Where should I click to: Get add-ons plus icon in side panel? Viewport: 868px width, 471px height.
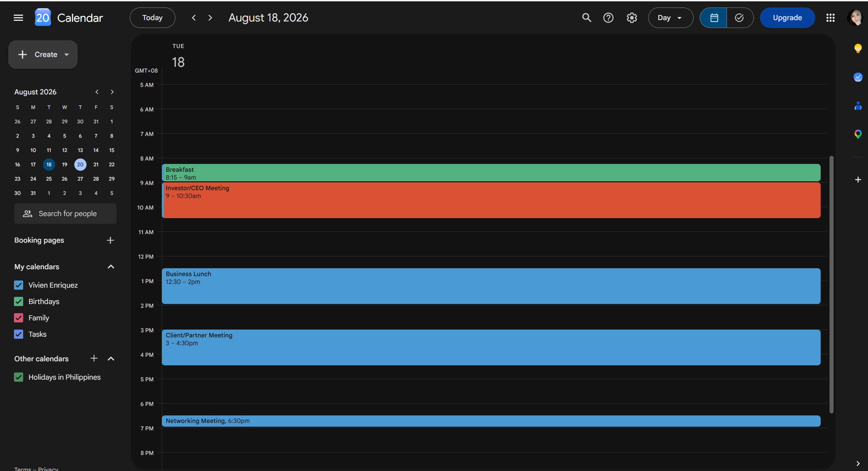pyautogui.click(x=858, y=180)
